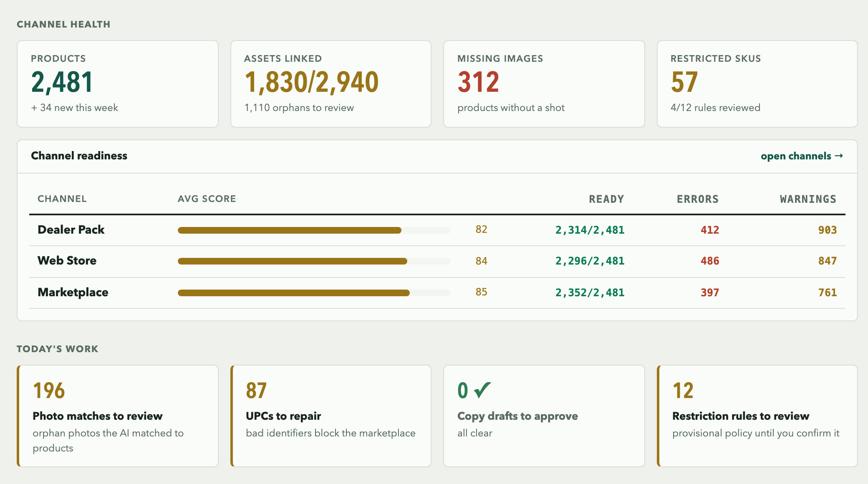Click Marketplace ready count 2,352/2,481
The height and width of the screenshot is (484, 868).
590,292
